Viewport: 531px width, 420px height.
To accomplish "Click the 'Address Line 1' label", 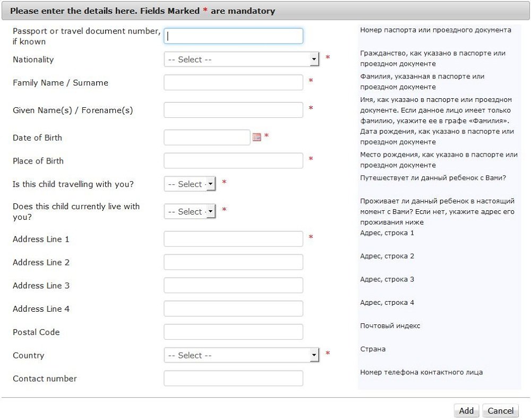I will [x=41, y=239].
